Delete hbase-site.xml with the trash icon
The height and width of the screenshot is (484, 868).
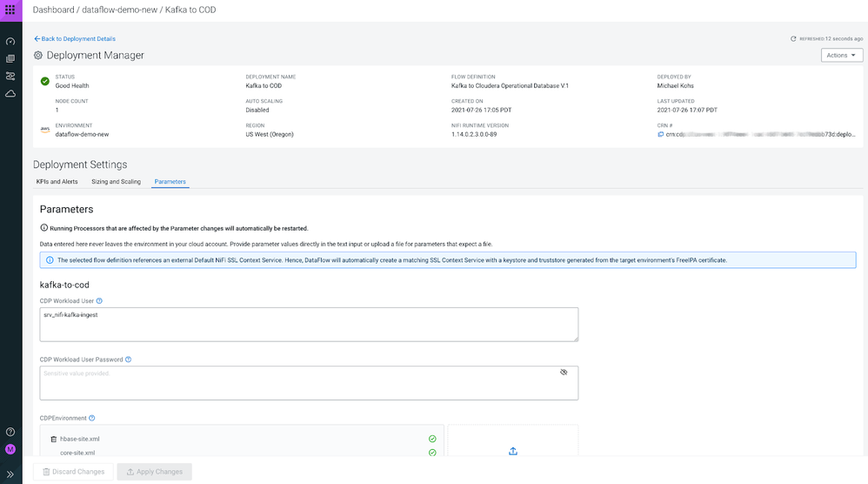tap(53, 440)
